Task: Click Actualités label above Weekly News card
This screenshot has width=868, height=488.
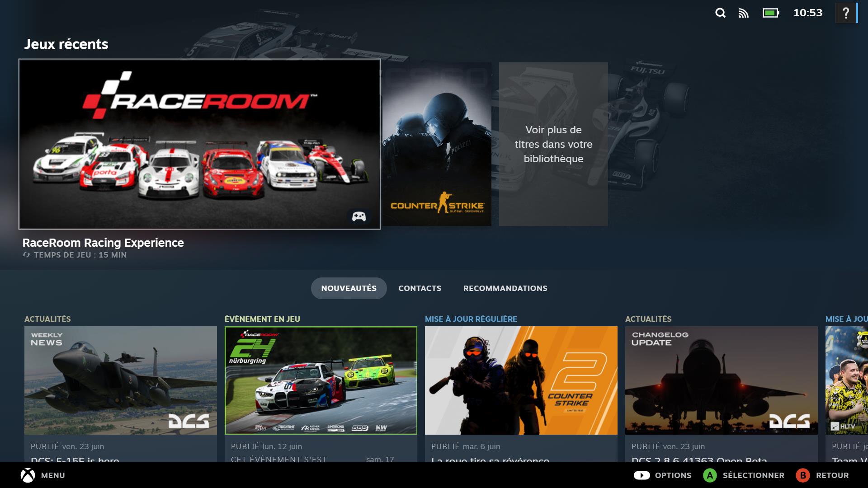Action: tap(47, 319)
